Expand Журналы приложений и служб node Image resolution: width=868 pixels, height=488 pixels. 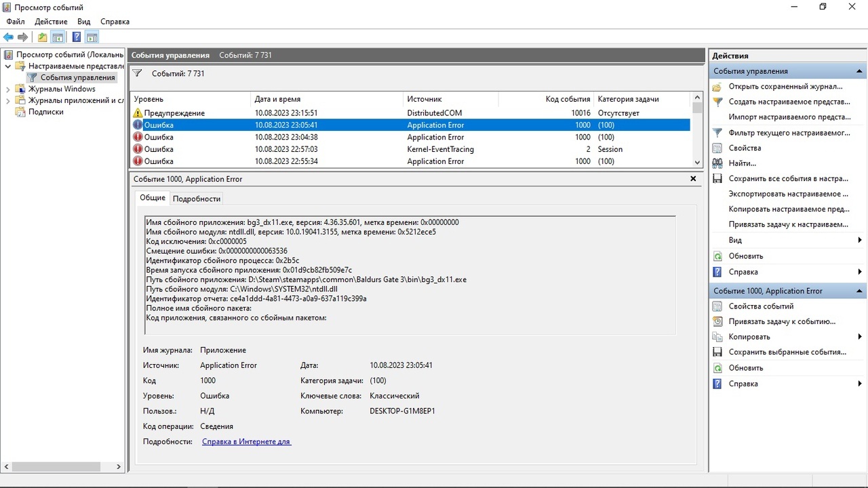(8, 100)
